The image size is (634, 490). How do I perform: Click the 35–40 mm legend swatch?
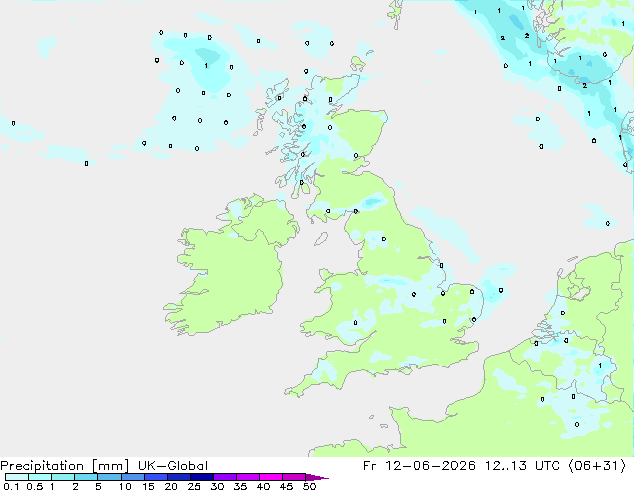pos(247,477)
